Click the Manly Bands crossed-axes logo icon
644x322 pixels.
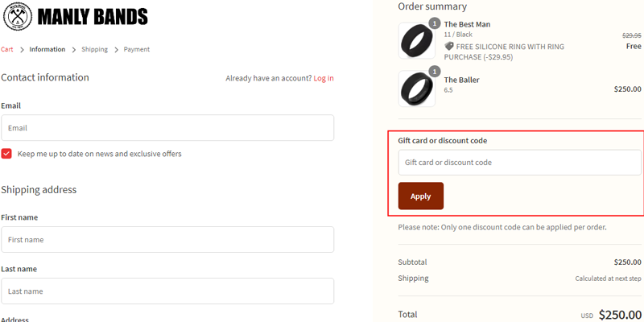(x=17, y=16)
